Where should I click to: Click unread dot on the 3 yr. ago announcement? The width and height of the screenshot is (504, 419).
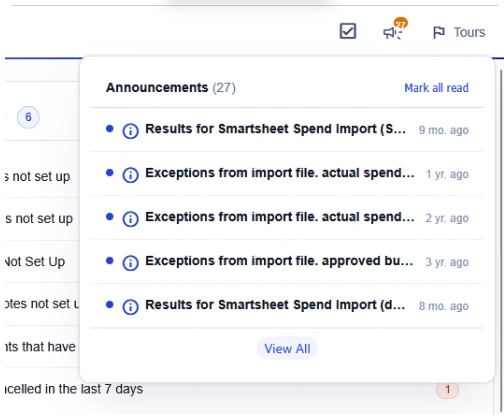(x=110, y=261)
